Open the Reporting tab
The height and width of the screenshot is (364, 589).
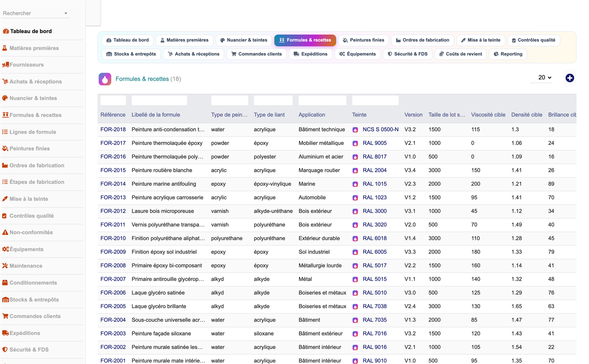(x=508, y=54)
